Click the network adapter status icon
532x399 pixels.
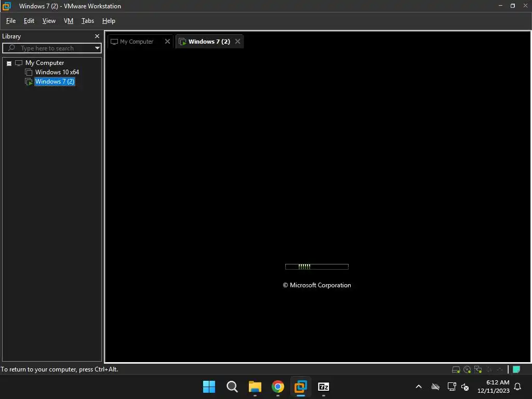478,369
